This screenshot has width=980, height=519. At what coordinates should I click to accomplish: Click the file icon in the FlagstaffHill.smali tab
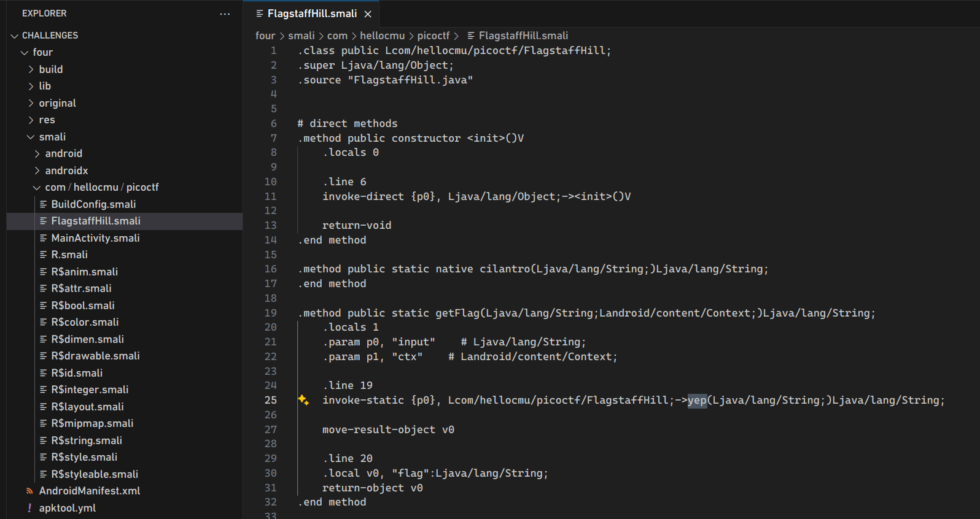pyautogui.click(x=260, y=13)
